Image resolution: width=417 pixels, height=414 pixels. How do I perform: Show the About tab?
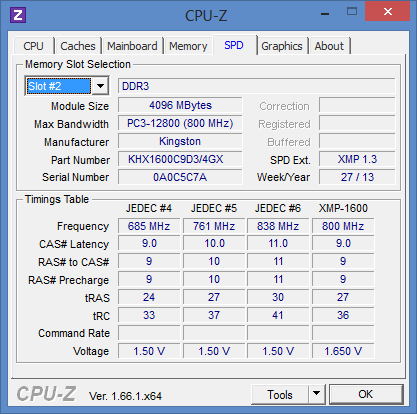pos(329,46)
